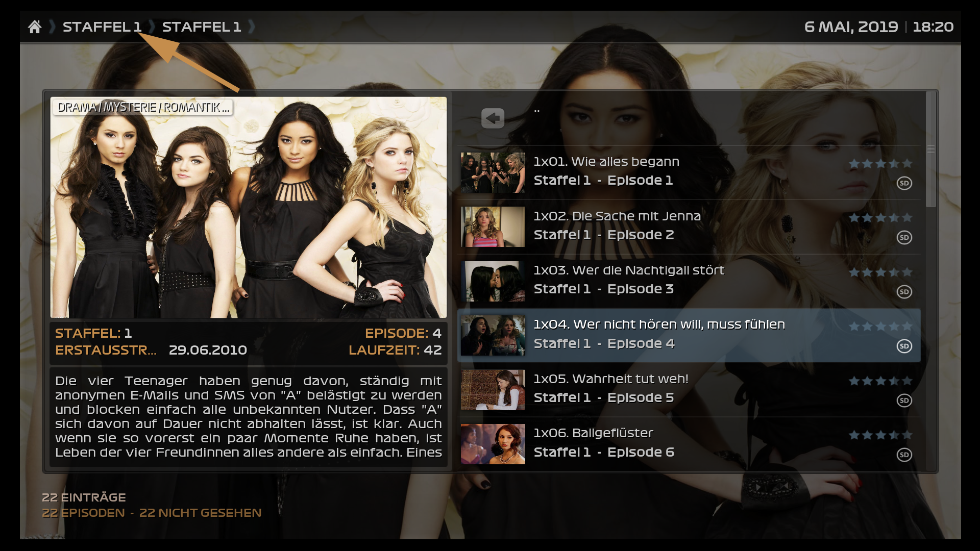Click the STAFFEL: 1 info label
Image resolution: width=980 pixels, height=551 pixels.
pyautogui.click(x=93, y=334)
